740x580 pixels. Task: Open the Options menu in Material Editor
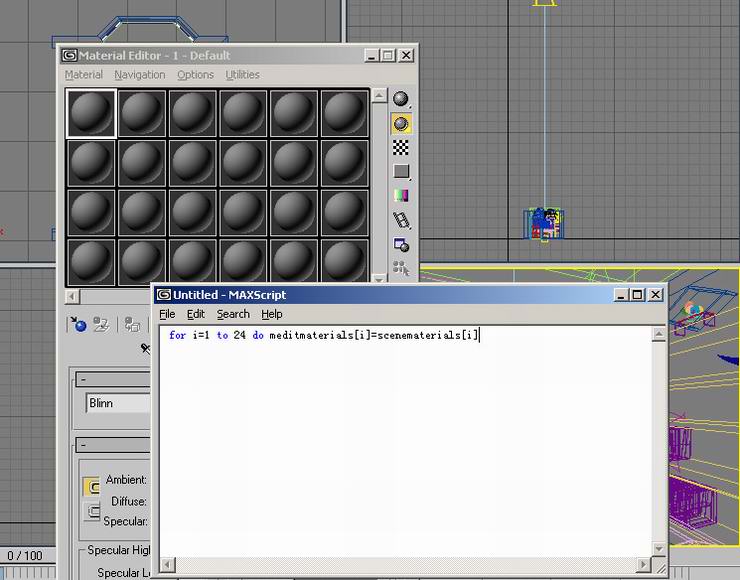[x=195, y=75]
